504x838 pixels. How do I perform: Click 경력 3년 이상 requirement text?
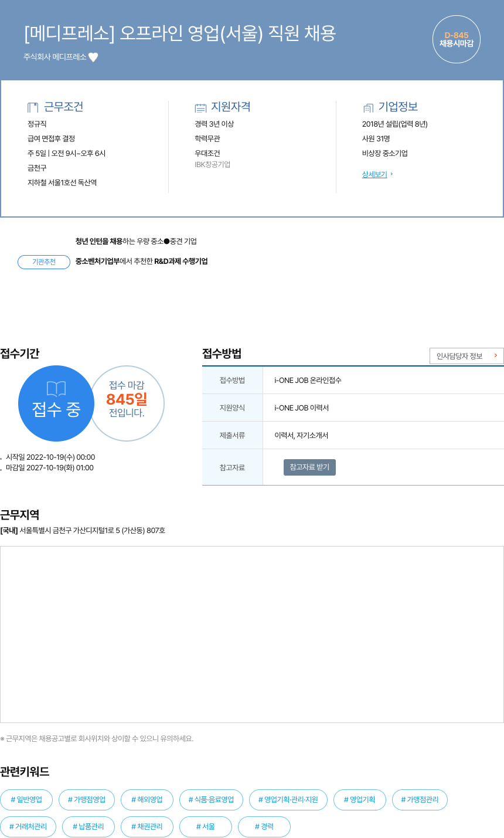[214, 124]
